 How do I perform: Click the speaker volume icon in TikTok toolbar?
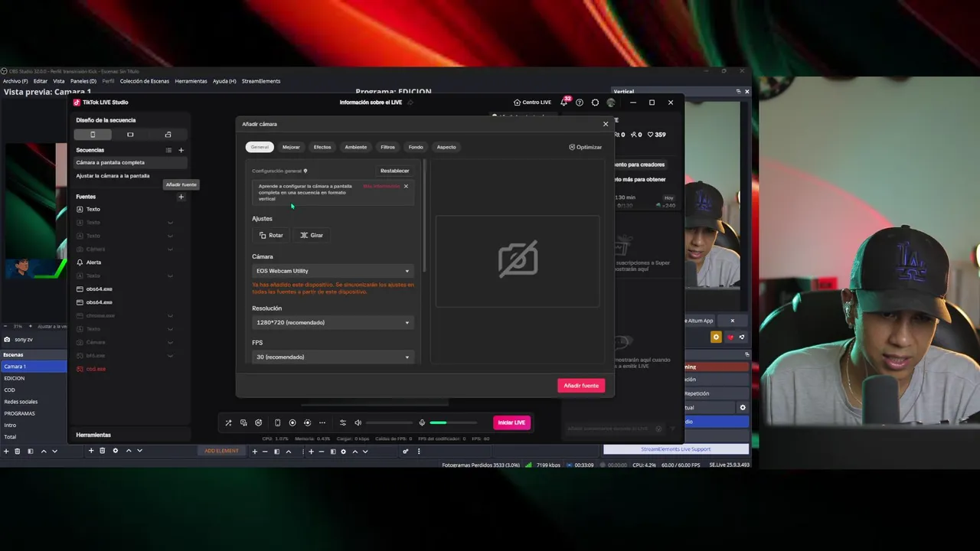click(358, 422)
